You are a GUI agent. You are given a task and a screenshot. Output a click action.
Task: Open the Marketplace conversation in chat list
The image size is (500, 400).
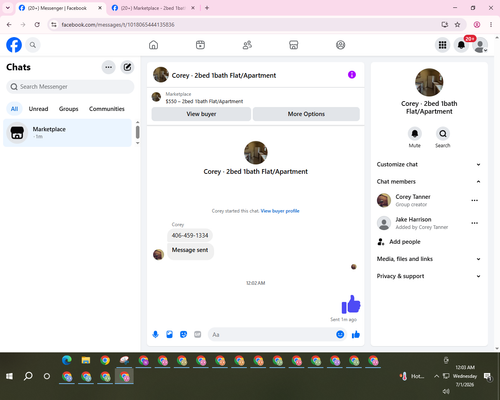point(67,133)
